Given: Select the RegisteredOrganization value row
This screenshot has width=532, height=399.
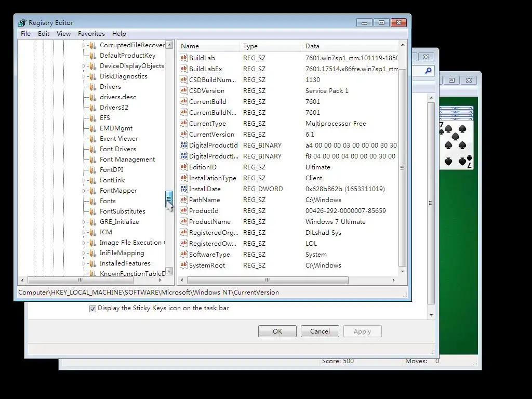Looking at the screenshot, I should (x=288, y=232).
